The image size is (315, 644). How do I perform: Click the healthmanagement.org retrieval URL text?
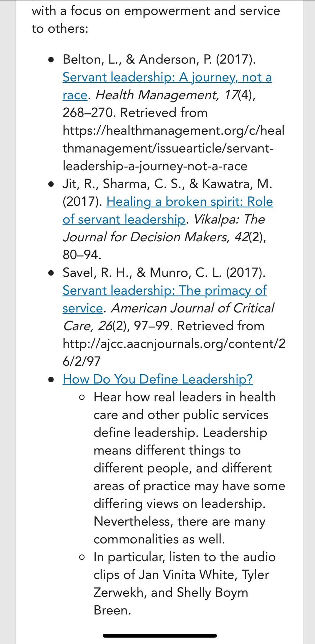click(x=173, y=148)
